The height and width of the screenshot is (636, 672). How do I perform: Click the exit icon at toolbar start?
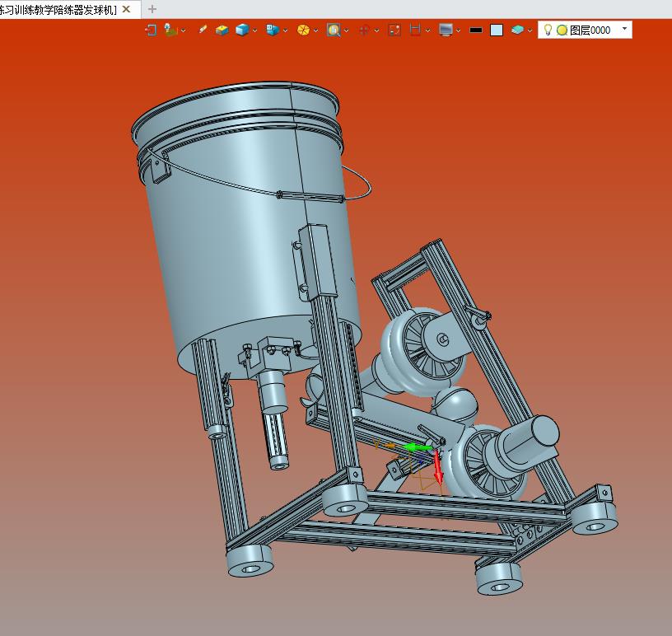click(151, 30)
